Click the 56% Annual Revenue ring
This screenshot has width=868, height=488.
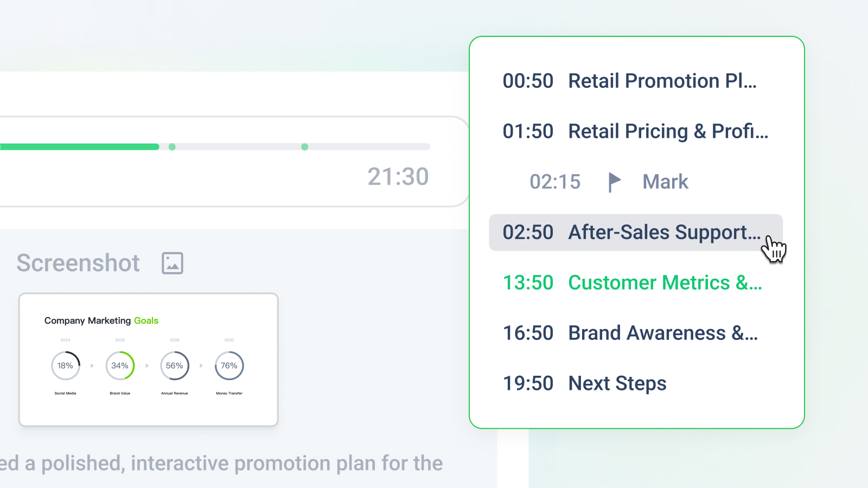pos(175,366)
